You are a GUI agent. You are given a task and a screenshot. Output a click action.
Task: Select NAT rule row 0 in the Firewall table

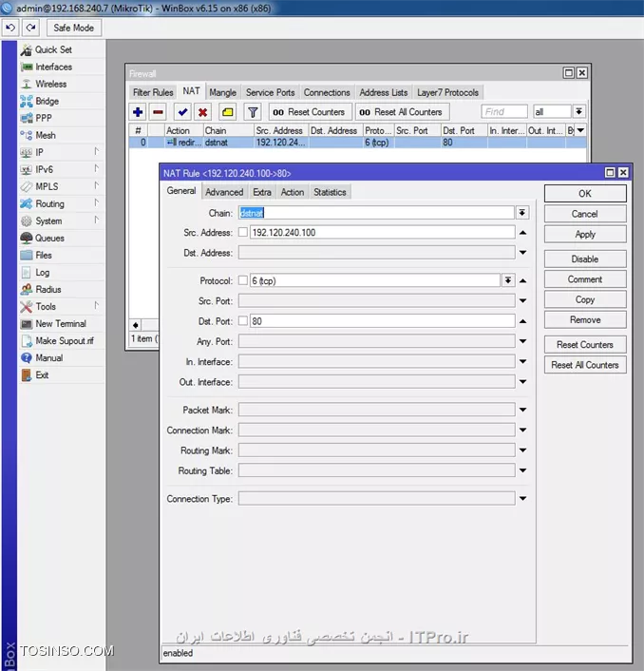pyautogui.click(x=357, y=143)
